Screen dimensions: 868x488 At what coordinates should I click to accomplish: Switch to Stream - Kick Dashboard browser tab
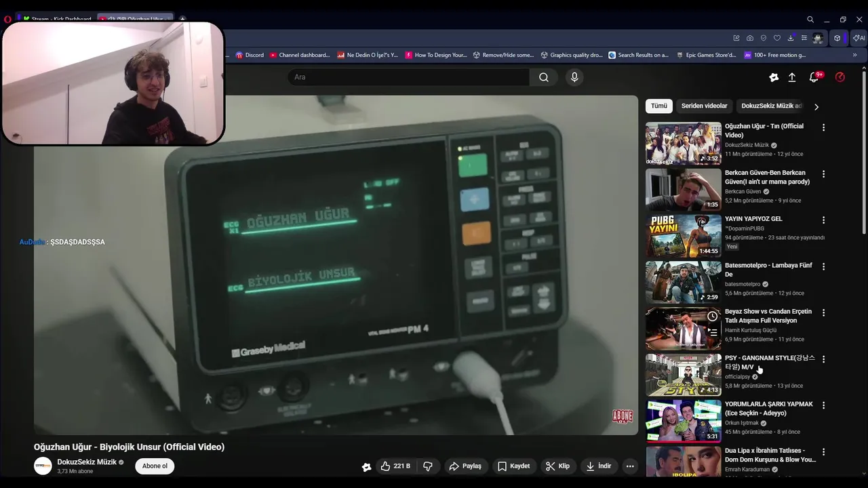pos(57,20)
